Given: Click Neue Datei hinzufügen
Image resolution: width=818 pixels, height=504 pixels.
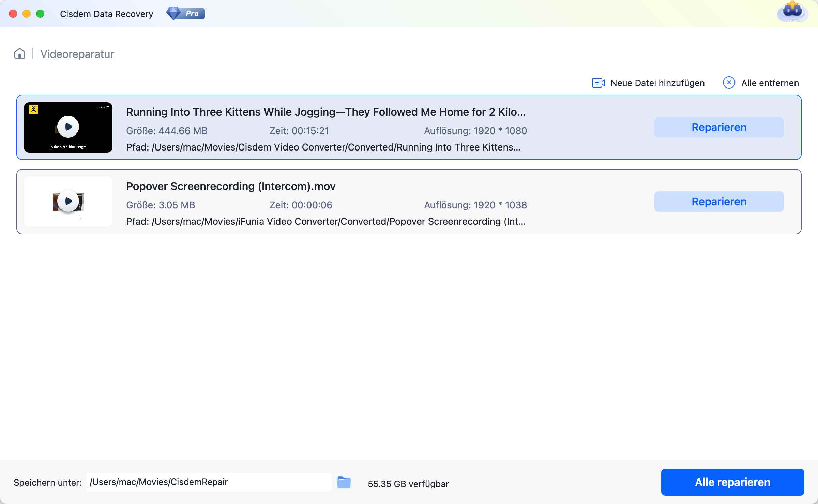Looking at the screenshot, I should (657, 83).
